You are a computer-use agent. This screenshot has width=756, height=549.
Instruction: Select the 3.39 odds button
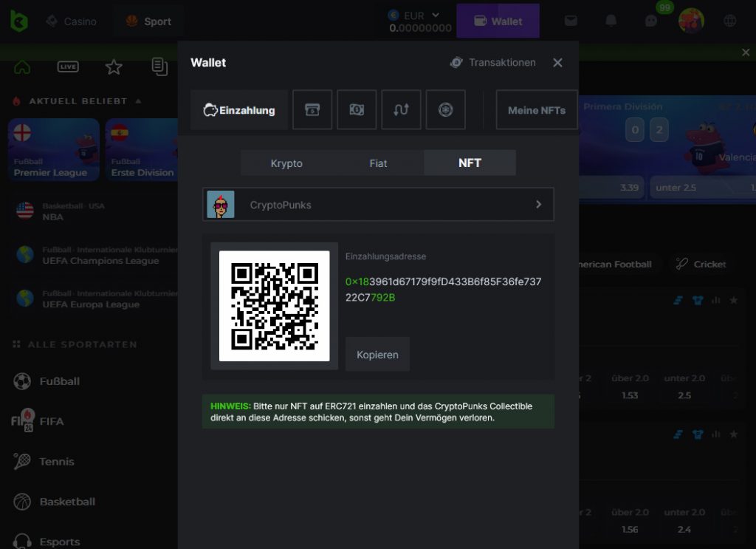point(612,187)
